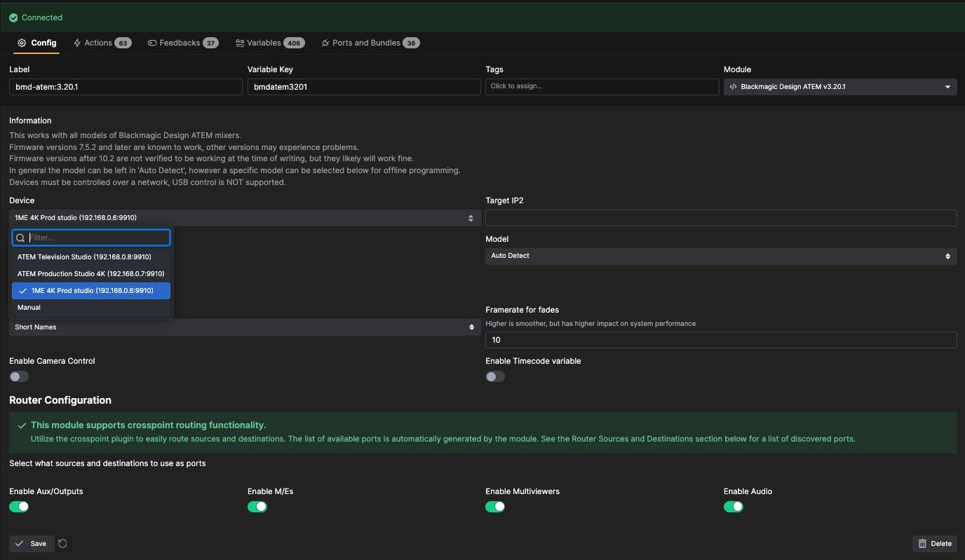Click the Ports and Bundles plug icon
Viewport: 965px width, 560px height.
tap(325, 43)
